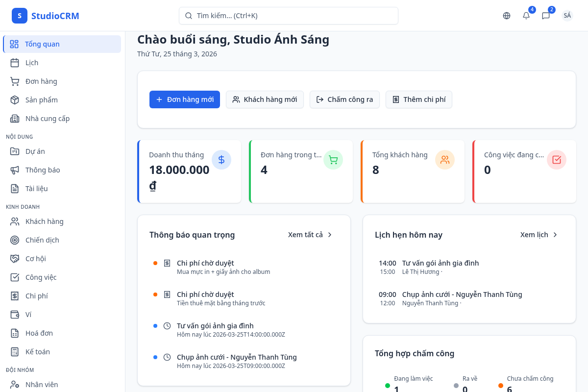The height and width of the screenshot is (392, 588).
Task: Open the Ví wallet icon
Action: [15, 314]
